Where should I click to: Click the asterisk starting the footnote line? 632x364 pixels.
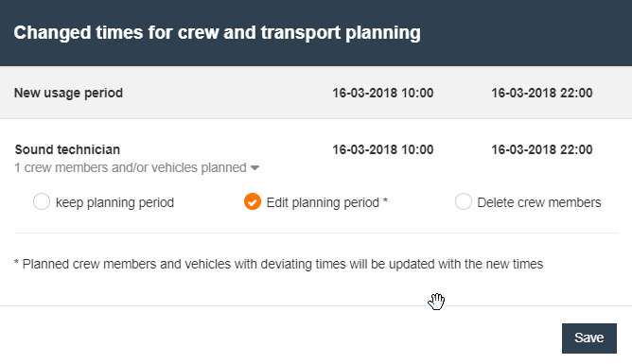pyautogui.click(x=16, y=263)
